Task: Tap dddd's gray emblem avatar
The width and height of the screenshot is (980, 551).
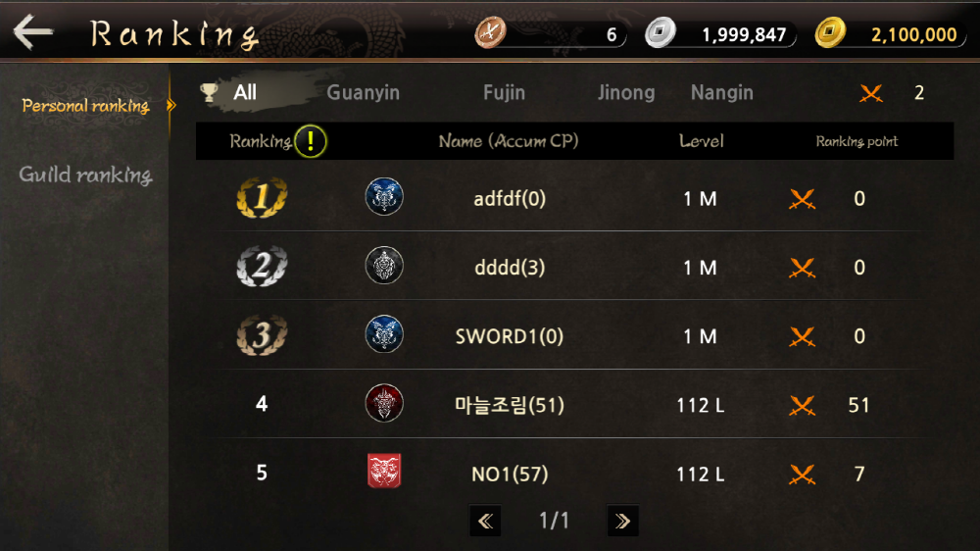Action: [x=384, y=265]
